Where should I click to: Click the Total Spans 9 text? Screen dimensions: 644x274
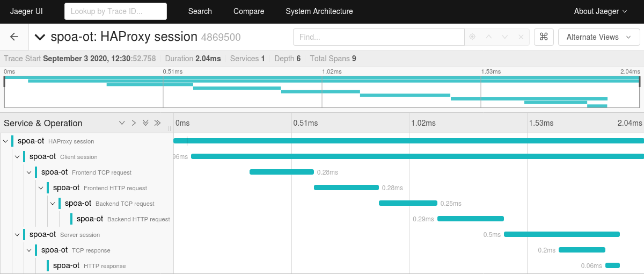tap(333, 59)
